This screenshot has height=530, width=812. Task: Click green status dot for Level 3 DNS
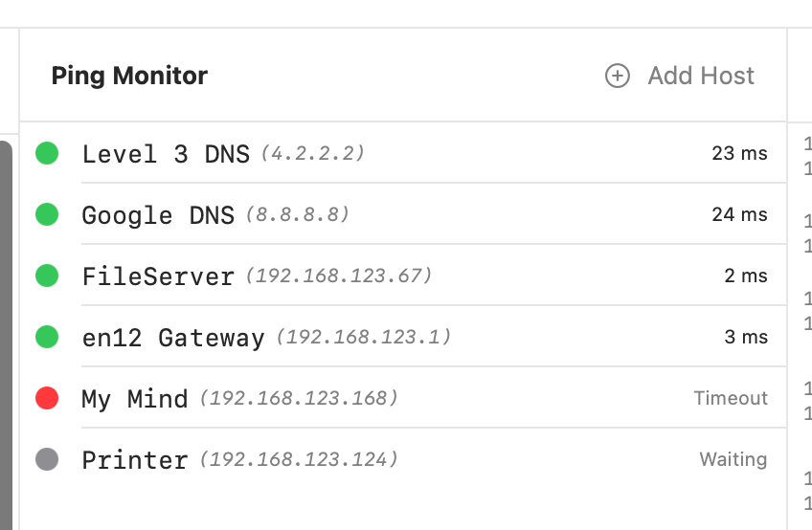tap(47, 153)
